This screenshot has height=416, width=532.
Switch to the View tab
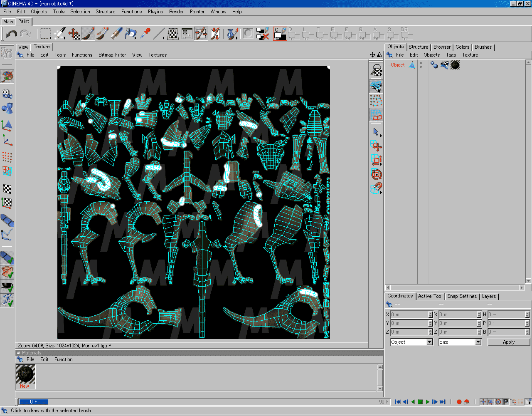point(23,47)
